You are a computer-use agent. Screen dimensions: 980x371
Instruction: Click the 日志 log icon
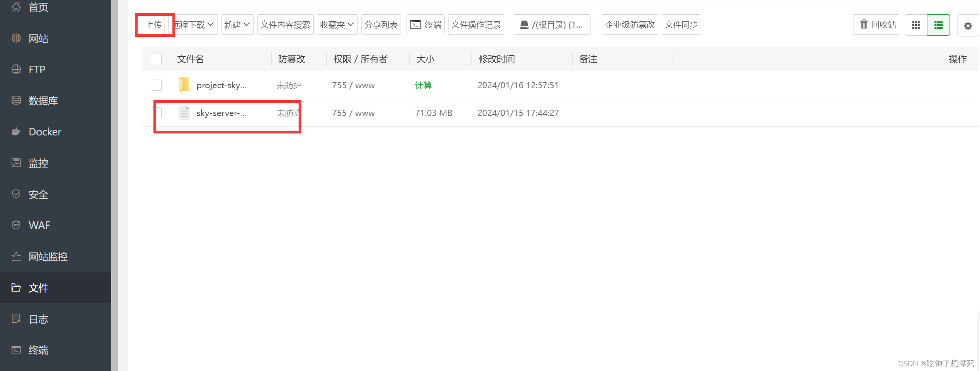pyautogui.click(x=16, y=319)
